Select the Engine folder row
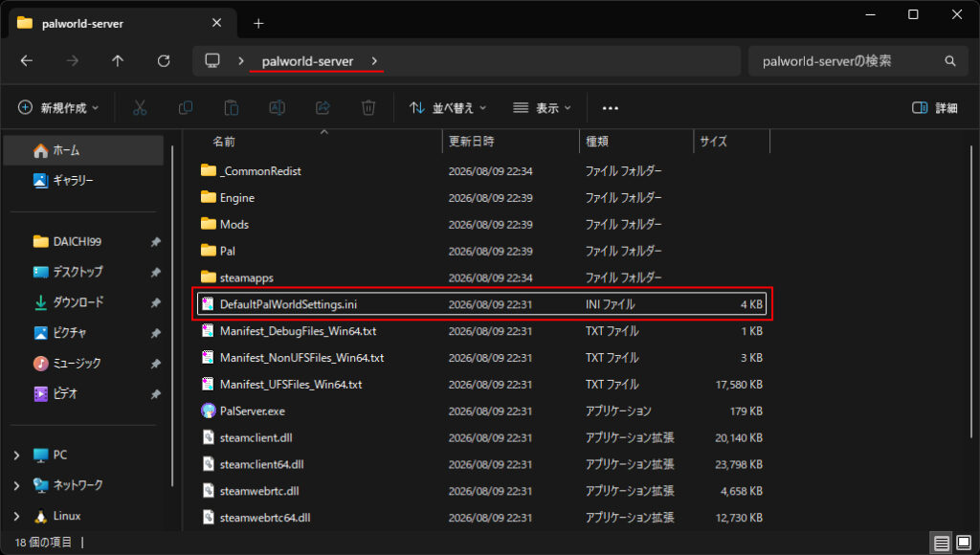This screenshot has width=980, height=555. pyautogui.click(x=482, y=197)
